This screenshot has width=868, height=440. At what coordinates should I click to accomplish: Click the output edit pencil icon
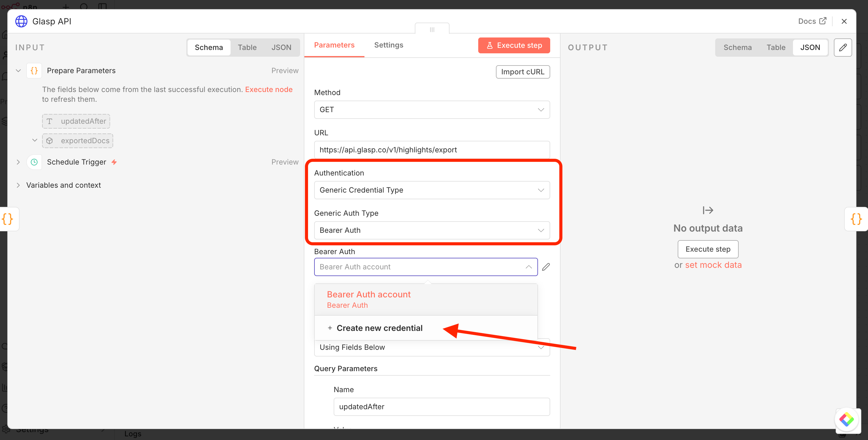(x=843, y=48)
